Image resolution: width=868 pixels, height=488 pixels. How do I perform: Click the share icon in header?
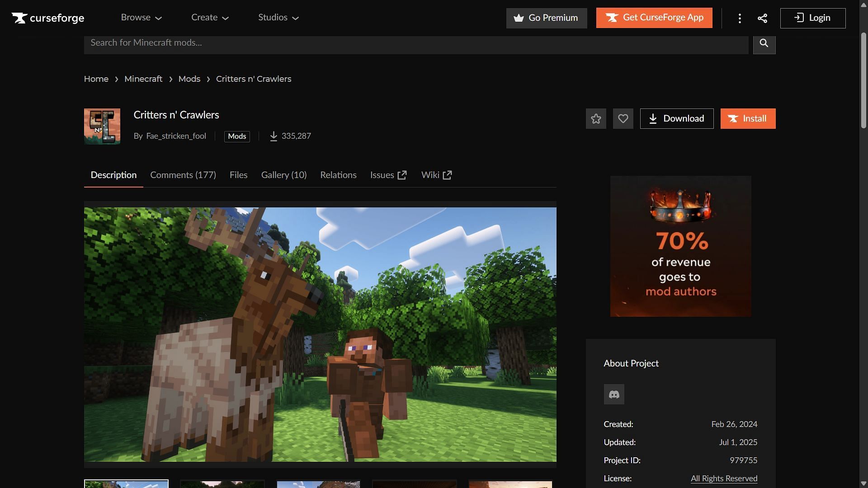[x=762, y=18]
